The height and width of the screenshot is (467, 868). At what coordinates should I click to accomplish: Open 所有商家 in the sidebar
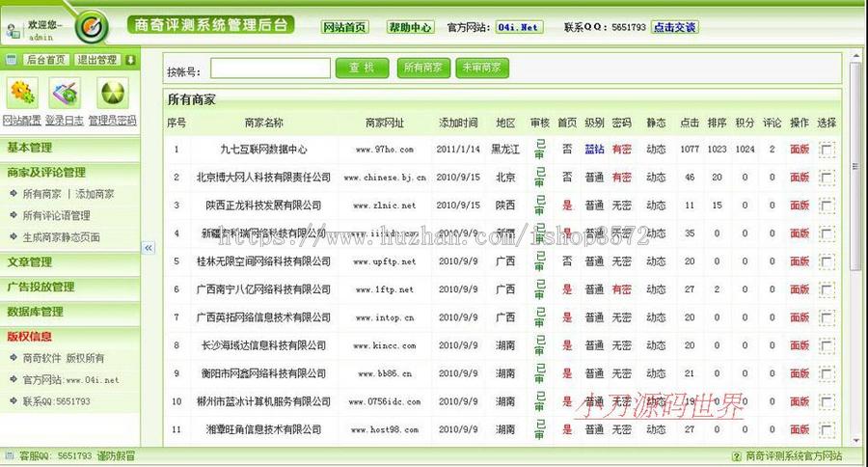coord(41,194)
